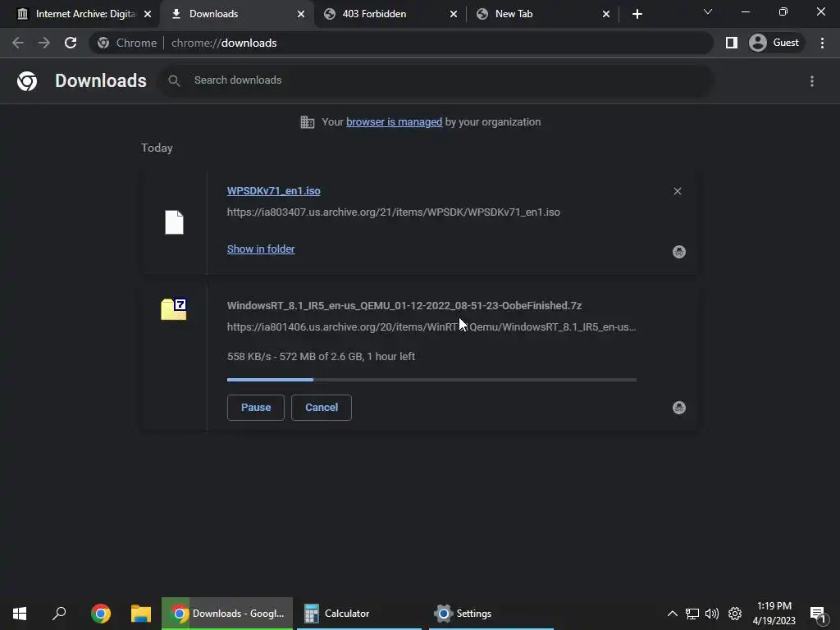Screen dimensions: 840x630
Task: Remove WPSDKv71_en1.iso from the list
Action: coord(677,191)
